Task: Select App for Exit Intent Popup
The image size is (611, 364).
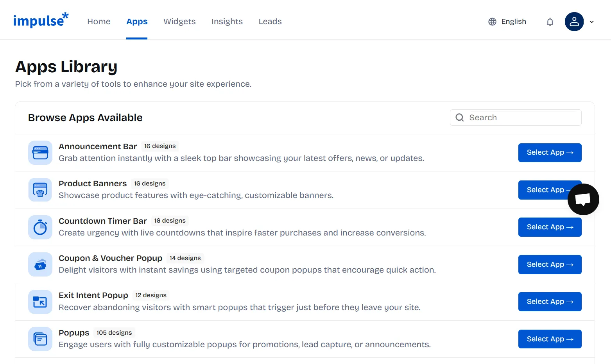Action: 550,302
